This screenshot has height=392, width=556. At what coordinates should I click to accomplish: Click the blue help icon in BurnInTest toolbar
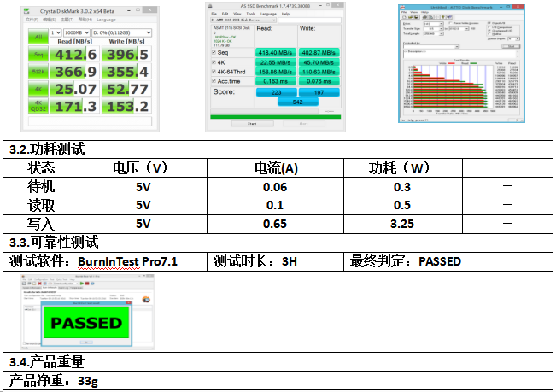pyautogui.click(x=92, y=284)
